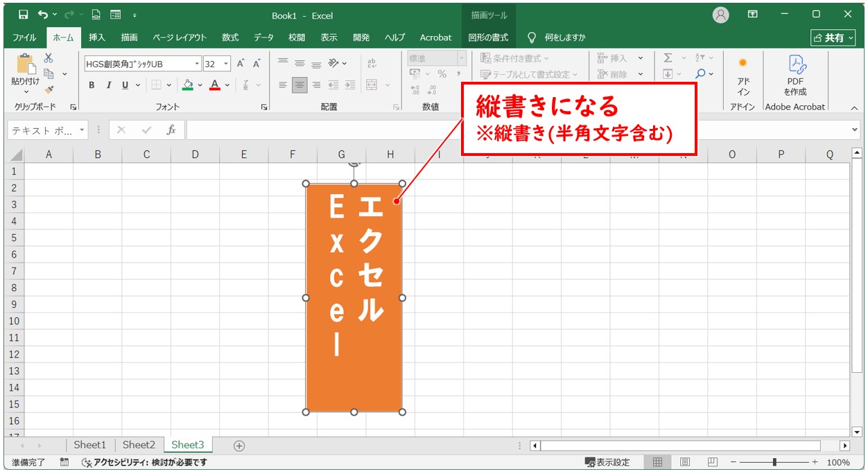Select Normal view in status bar
The height and width of the screenshot is (474, 868).
click(657, 462)
